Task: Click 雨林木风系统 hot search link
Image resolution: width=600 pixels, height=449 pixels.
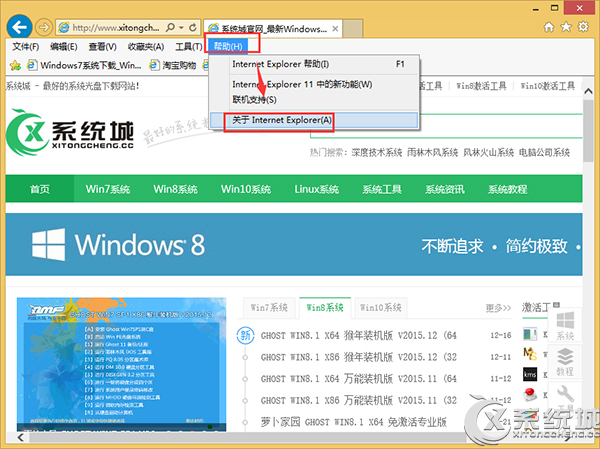Action: (x=432, y=153)
